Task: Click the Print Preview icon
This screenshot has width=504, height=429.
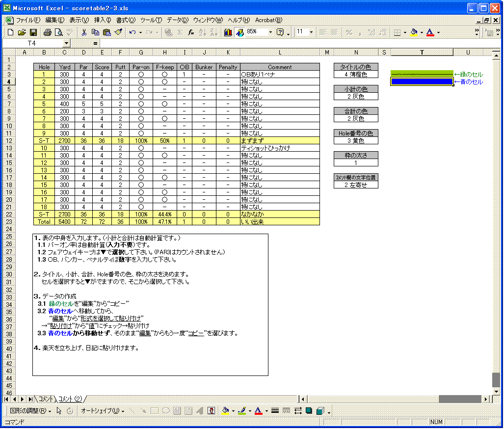Action: pyautogui.click(x=58, y=32)
